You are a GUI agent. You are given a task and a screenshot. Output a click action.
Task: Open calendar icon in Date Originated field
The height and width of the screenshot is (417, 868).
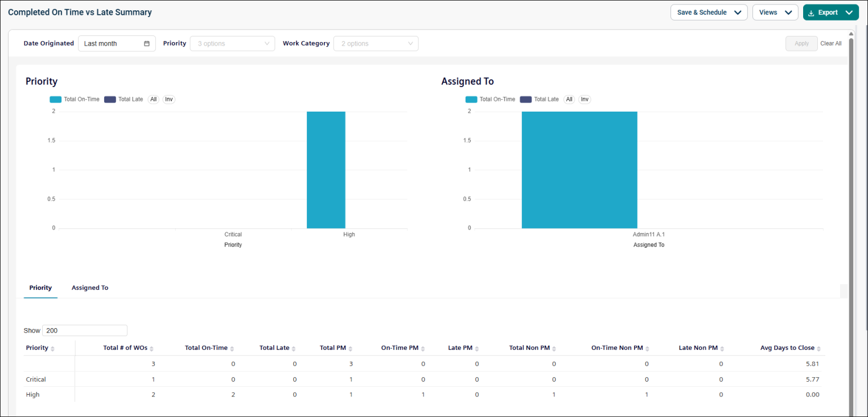click(147, 43)
